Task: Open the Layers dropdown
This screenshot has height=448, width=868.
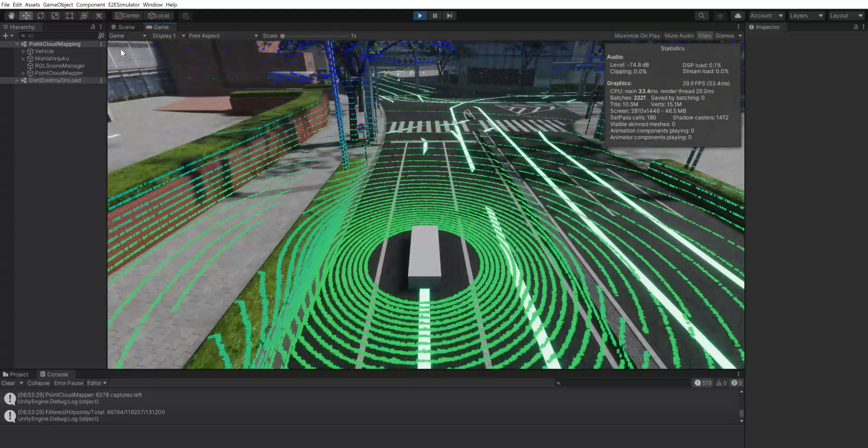Action: click(806, 16)
